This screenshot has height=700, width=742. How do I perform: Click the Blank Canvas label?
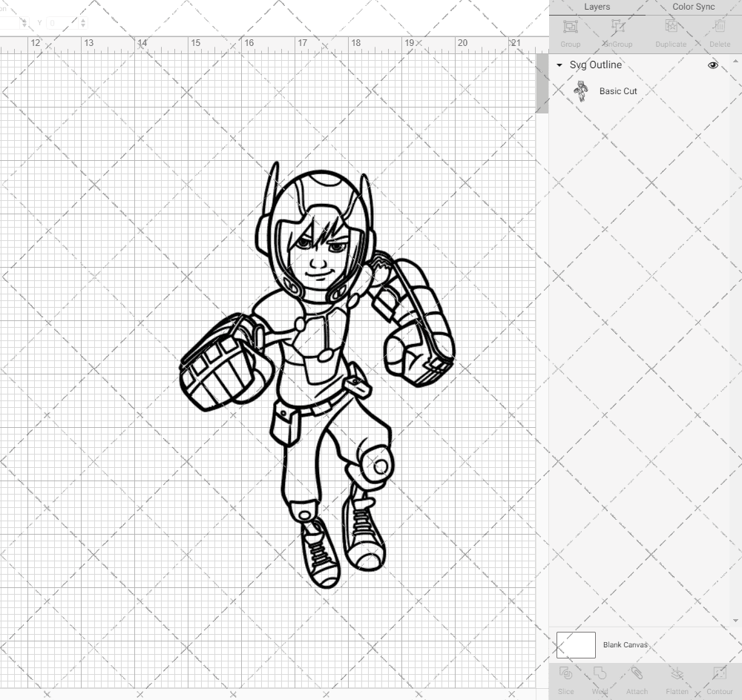tap(625, 644)
